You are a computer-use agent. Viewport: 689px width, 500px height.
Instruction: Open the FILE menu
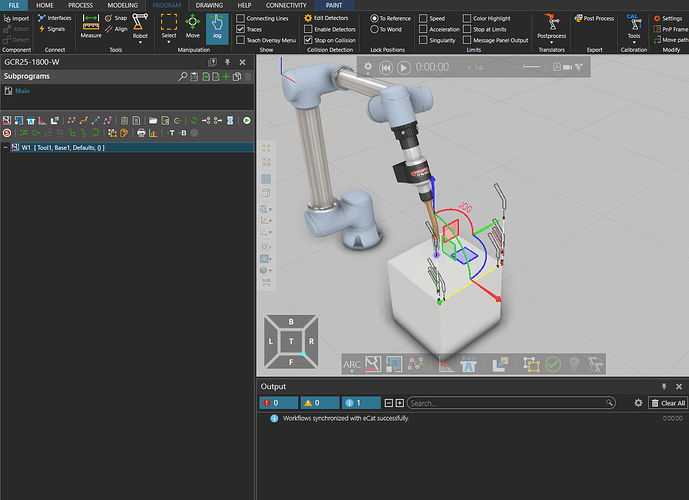[14, 5]
